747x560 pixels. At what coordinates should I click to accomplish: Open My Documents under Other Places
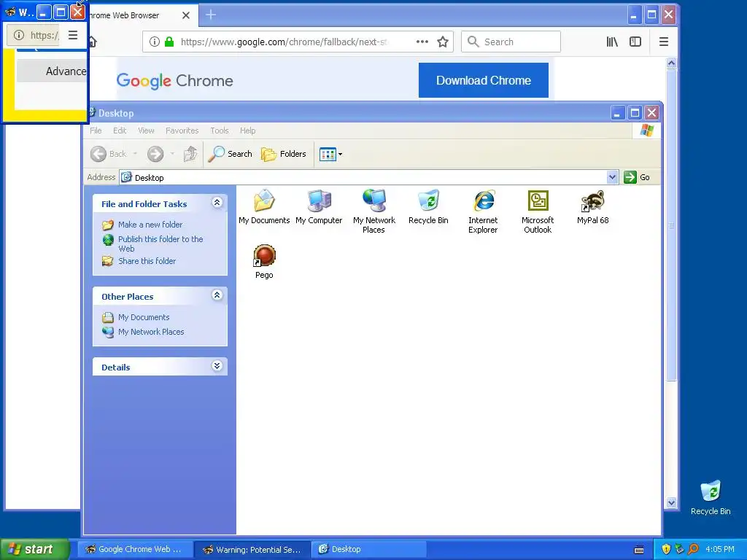[x=144, y=317]
